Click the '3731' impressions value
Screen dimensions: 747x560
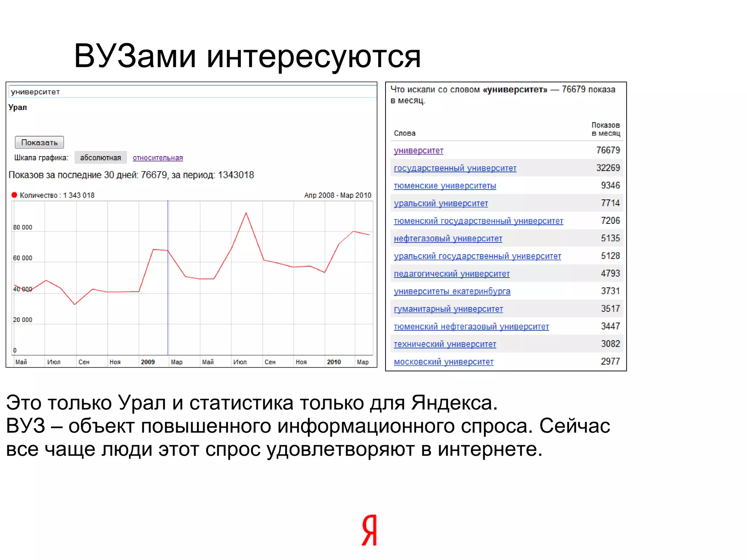[x=611, y=291]
